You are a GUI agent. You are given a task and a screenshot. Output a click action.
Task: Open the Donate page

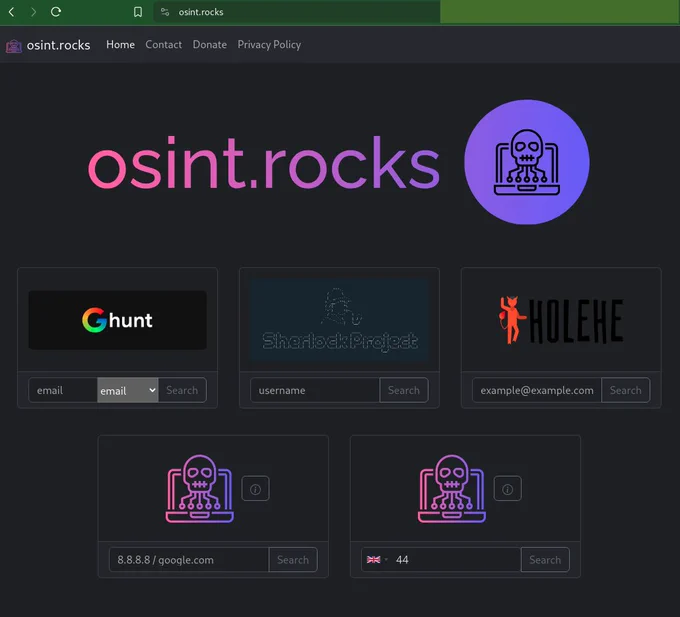coord(209,45)
